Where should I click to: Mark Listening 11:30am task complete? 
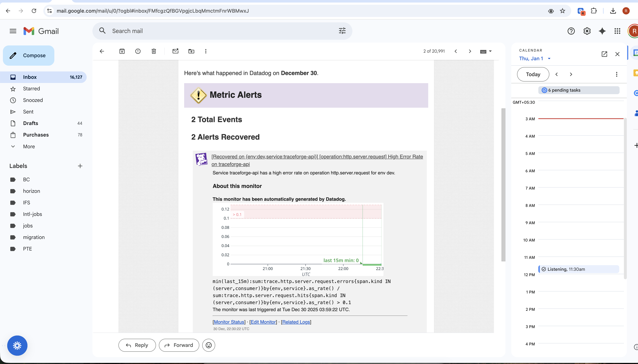544,269
